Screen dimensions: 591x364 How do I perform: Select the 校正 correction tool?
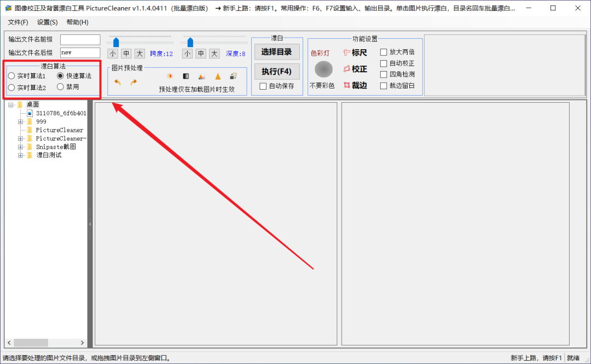355,69
